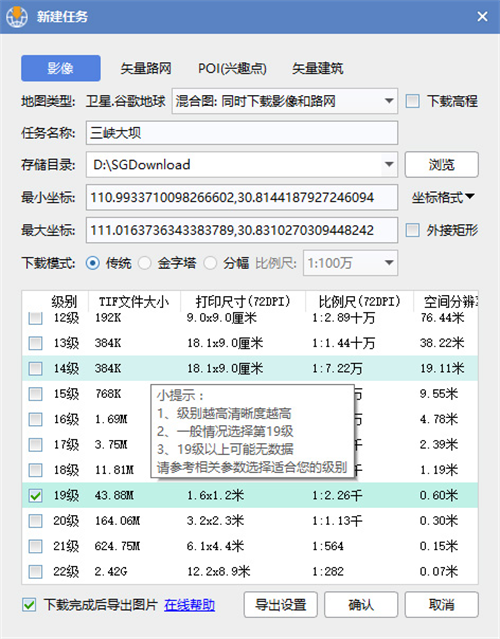Open the 在线帮助 link
Viewport: 500px width, 639px height.
(x=189, y=605)
